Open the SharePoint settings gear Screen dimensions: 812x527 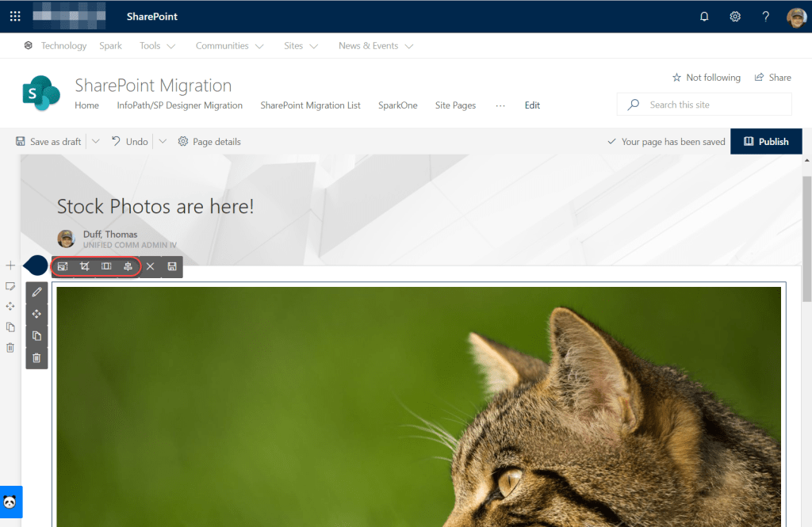pyautogui.click(x=734, y=16)
